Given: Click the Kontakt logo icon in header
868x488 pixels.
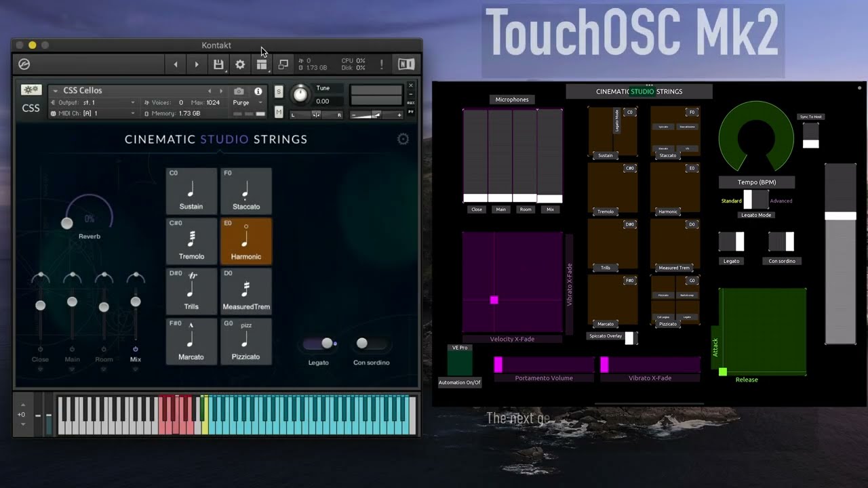Looking at the screenshot, I should [x=24, y=64].
